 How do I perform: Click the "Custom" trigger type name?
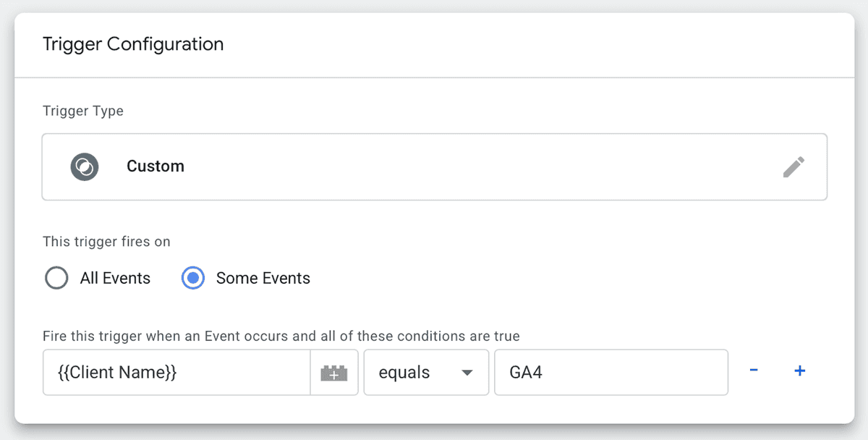click(156, 166)
